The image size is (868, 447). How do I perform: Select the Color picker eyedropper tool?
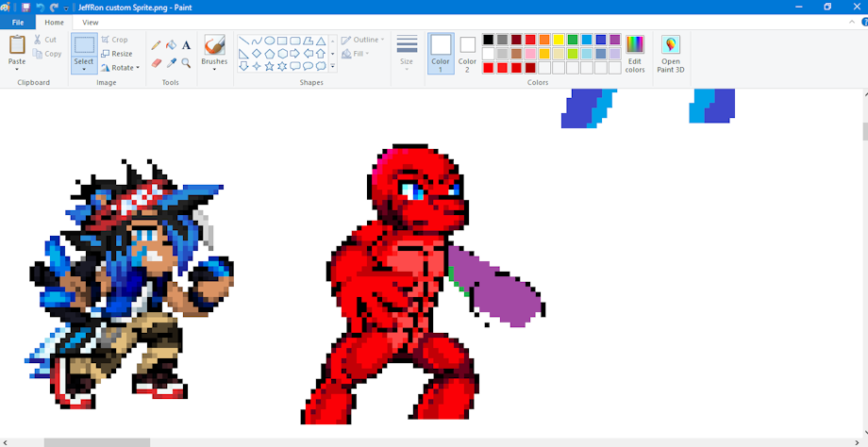pyautogui.click(x=171, y=63)
